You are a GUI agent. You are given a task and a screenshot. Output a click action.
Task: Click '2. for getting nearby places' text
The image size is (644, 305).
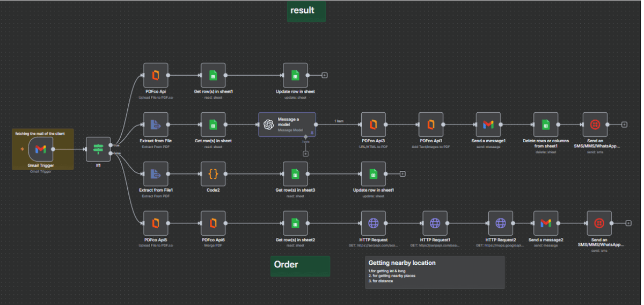click(392, 275)
